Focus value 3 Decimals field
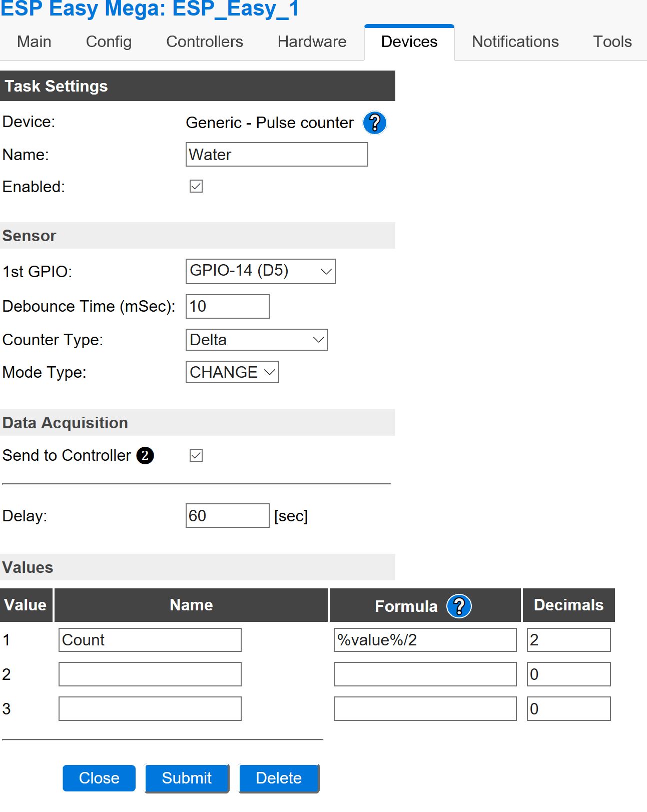The height and width of the screenshot is (812, 647). click(x=569, y=709)
